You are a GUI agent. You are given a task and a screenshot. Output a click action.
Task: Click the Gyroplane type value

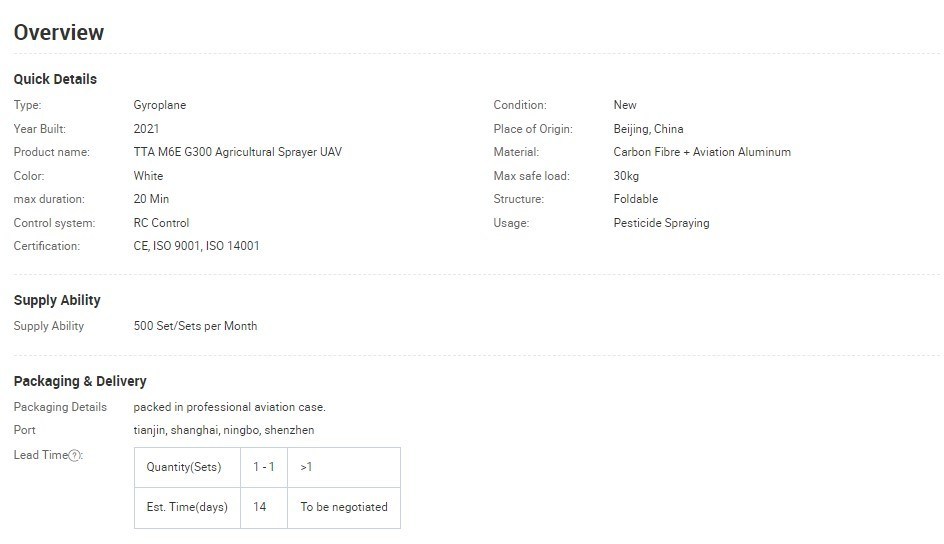coord(160,105)
